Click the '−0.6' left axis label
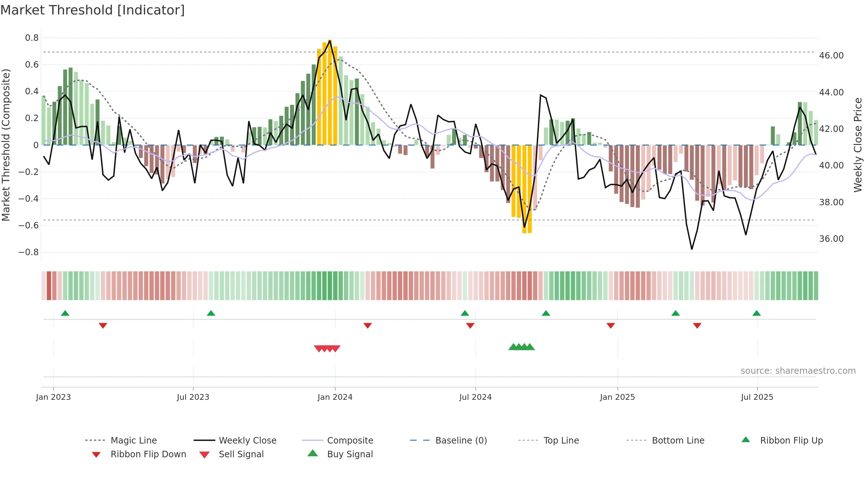The width and height of the screenshot is (868, 488). click(28, 226)
